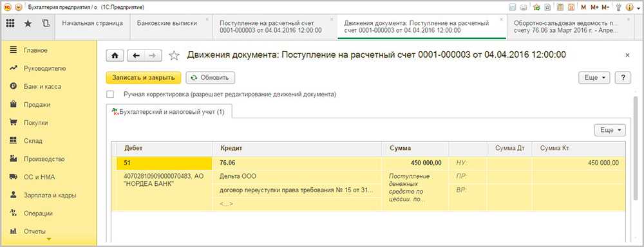Open the Производство section
Viewport: 644px width, 247px height.
[x=48, y=159]
